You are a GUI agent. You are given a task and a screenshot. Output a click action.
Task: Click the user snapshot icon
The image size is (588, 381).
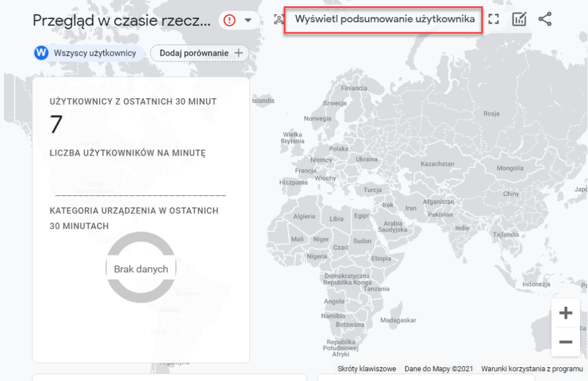(x=279, y=20)
